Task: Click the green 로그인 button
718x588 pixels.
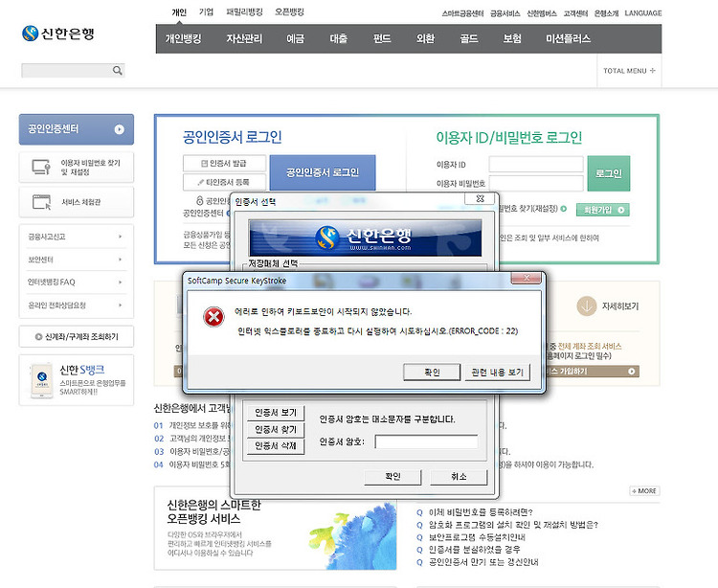Action: pos(609,173)
